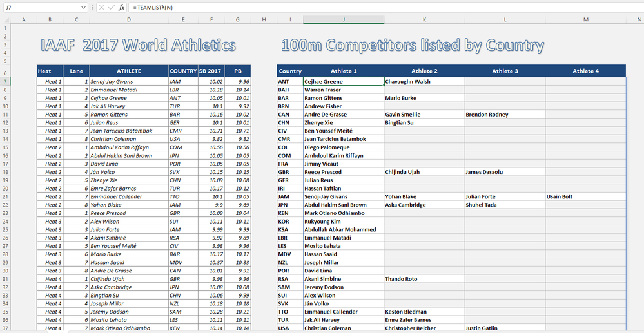This screenshot has width=644, height=333.
Task: Select the Julian Forte Athlete 3 cell
Action: tap(505, 196)
